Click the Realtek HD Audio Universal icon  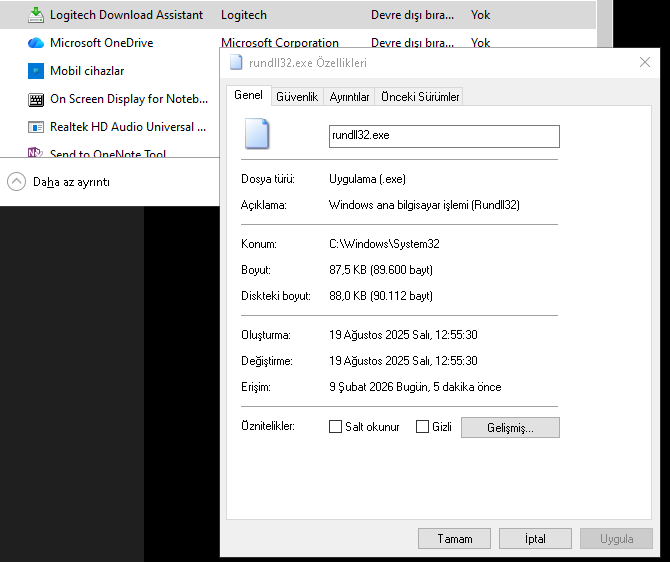[x=36, y=127]
